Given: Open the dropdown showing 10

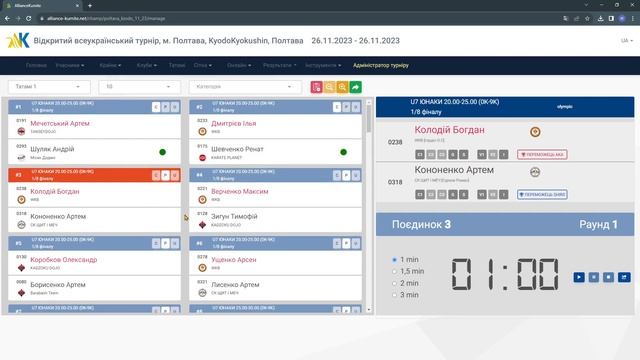Looking at the screenshot, I should tap(140, 87).
